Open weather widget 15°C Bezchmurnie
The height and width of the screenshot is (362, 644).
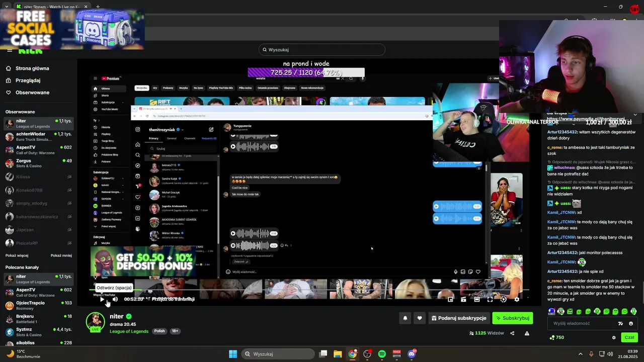point(23,354)
